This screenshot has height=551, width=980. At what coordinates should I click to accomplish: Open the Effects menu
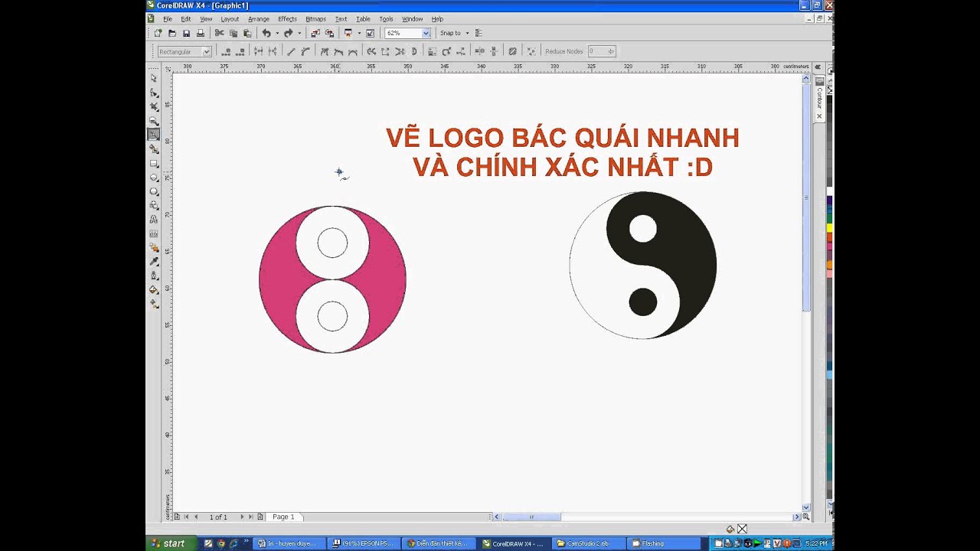[x=287, y=18]
